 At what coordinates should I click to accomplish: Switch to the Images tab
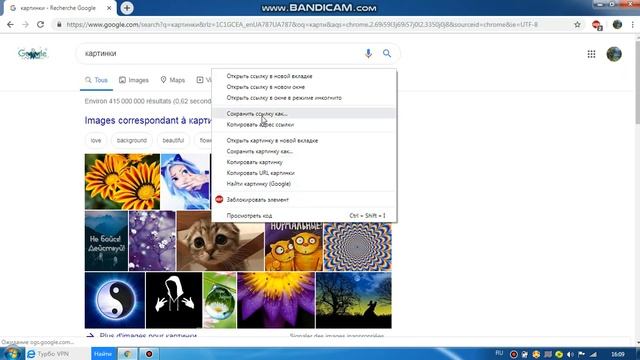click(134, 80)
